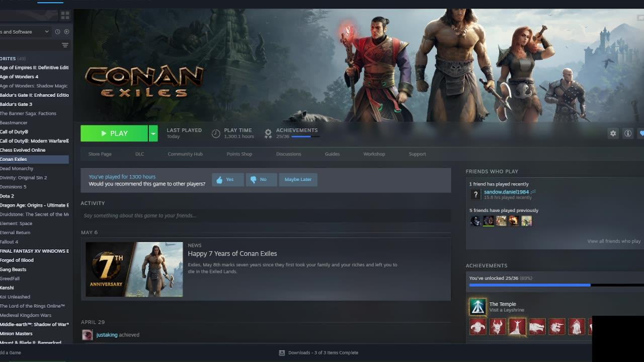Select Eternal Return in library

15,233
